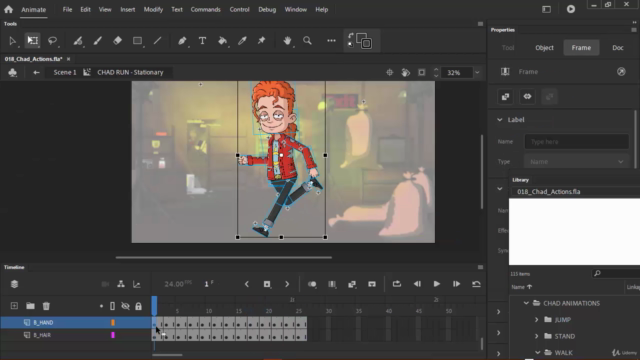Collapse the WALK folder
640x360 pixels.
coord(538,353)
